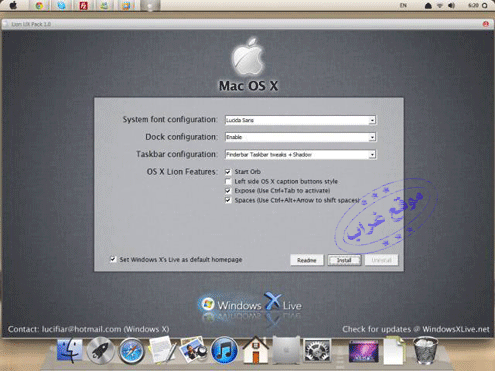Open the Trash bin in dock
Image resolution: width=495 pixels, height=371 pixels.
[425, 350]
